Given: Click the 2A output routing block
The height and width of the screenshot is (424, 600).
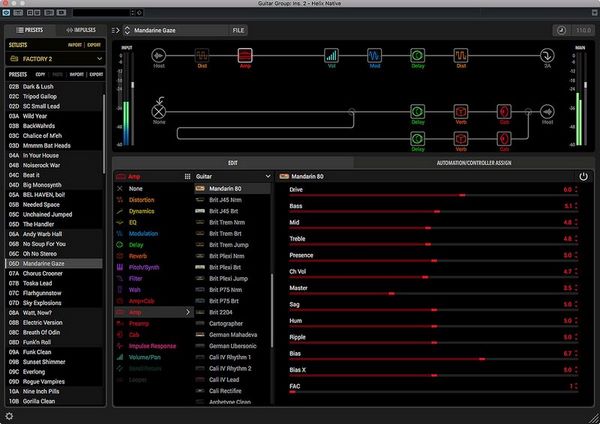Looking at the screenshot, I should (547, 55).
